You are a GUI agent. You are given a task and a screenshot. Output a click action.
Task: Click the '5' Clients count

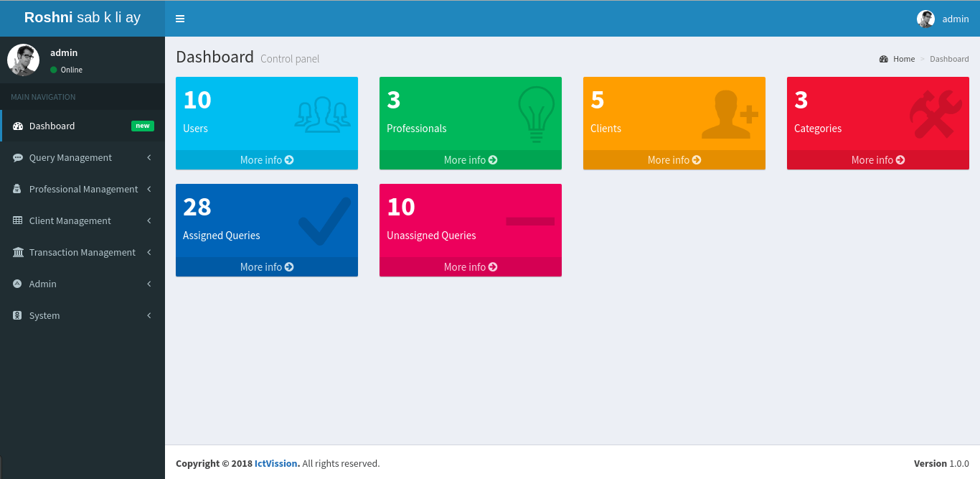click(x=597, y=100)
